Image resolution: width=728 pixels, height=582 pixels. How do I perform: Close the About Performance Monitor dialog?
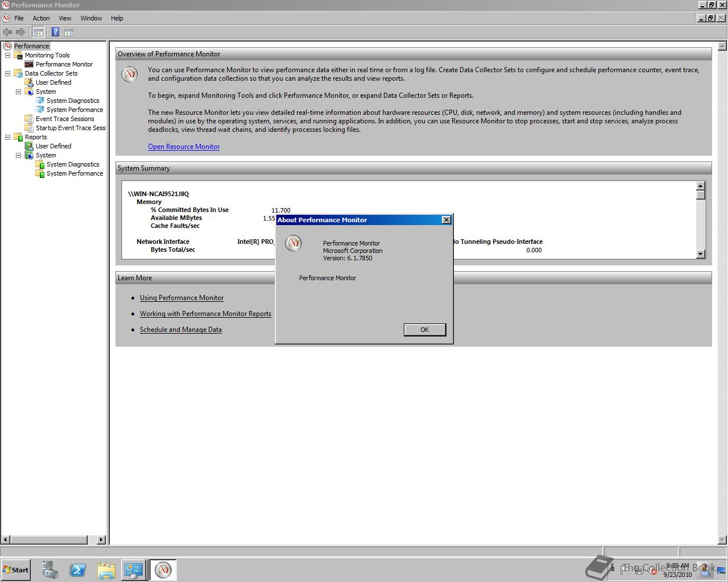coord(446,220)
